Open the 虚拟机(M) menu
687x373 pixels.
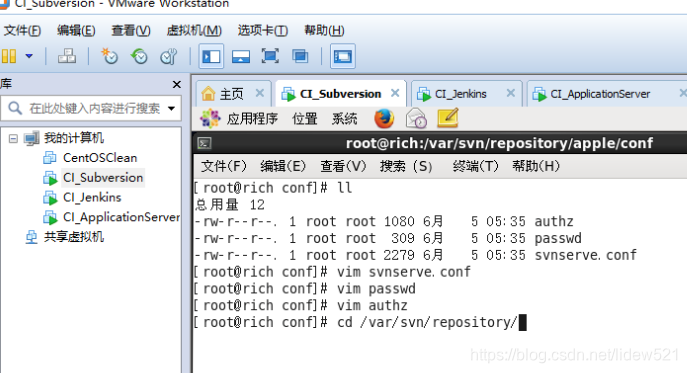(x=194, y=30)
